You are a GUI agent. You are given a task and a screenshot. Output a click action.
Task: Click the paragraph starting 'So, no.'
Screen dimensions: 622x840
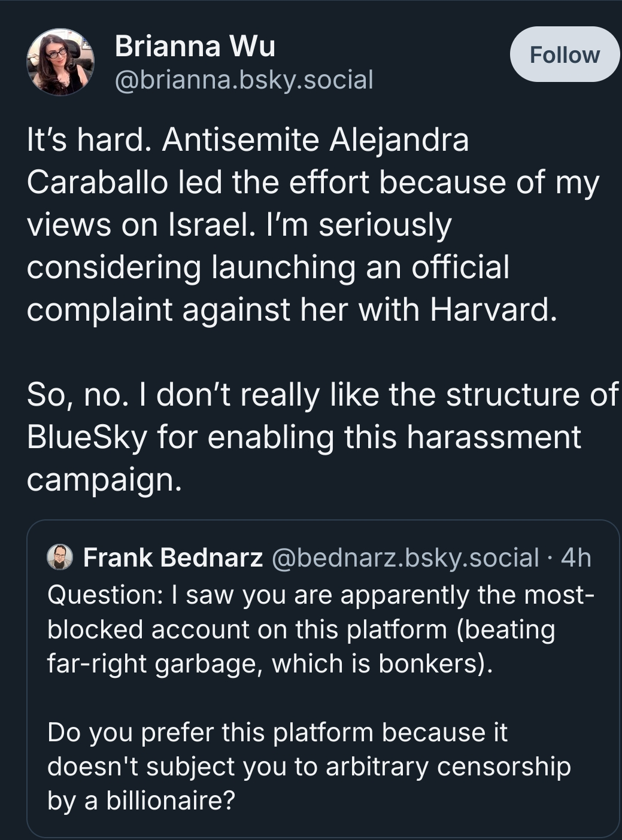[x=322, y=437]
